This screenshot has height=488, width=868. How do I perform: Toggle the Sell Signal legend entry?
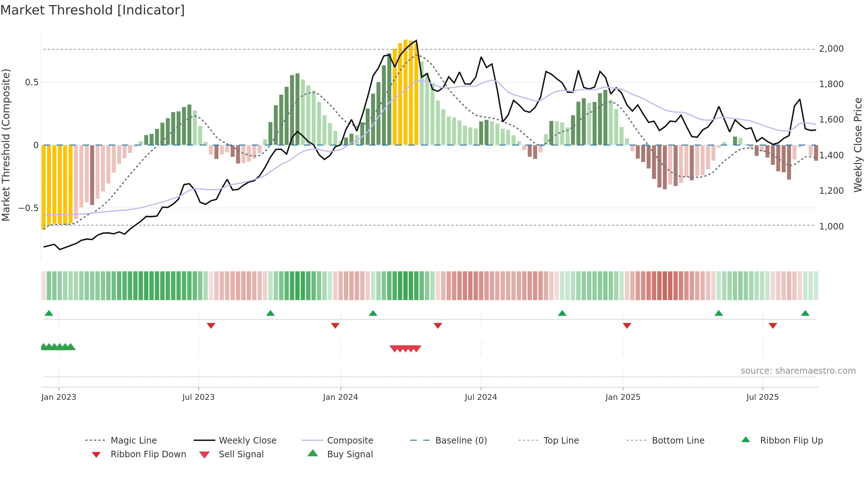(x=231, y=454)
